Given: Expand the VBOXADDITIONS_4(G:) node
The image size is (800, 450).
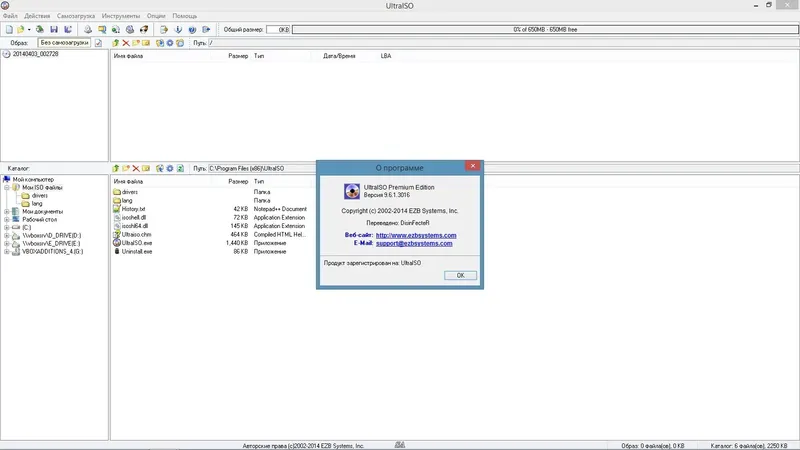Looking at the screenshot, I should pos(7,252).
